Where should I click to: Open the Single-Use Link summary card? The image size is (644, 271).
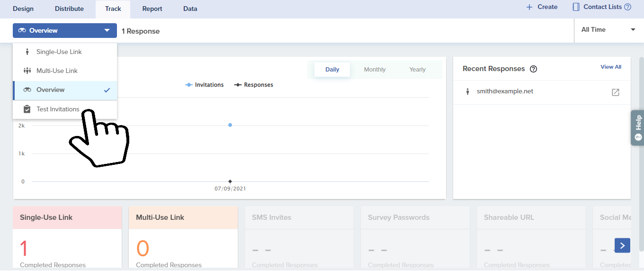(x=67, y=237)
